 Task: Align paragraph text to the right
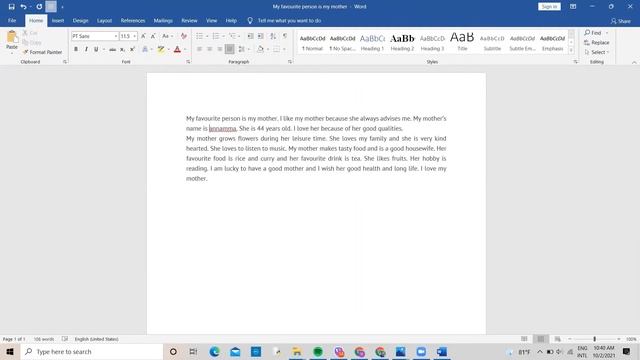220,49
